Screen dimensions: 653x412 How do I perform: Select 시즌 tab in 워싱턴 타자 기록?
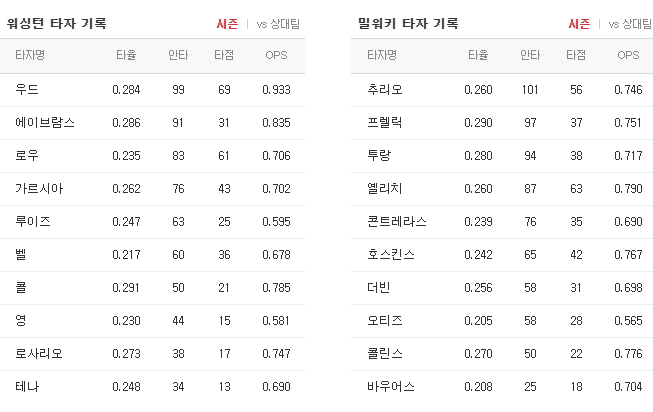click(x=227, y=24)
